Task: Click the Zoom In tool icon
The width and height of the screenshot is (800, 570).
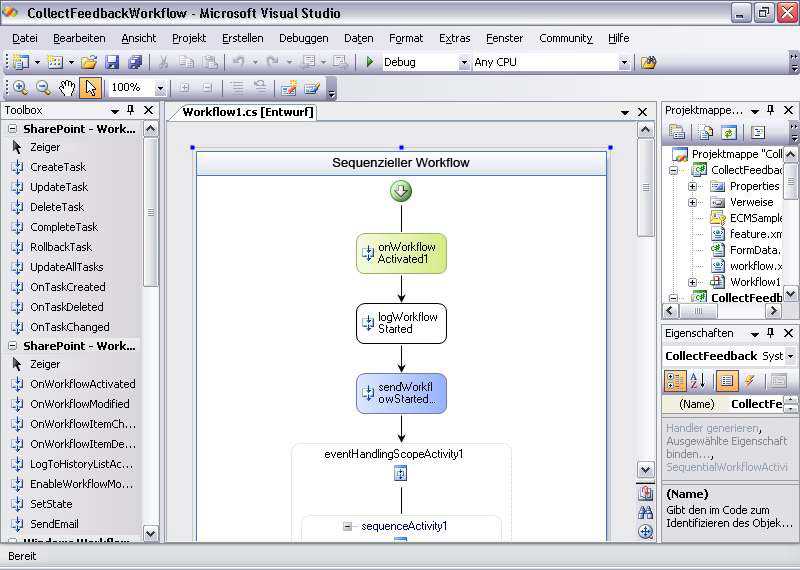Action: point(20,88)
